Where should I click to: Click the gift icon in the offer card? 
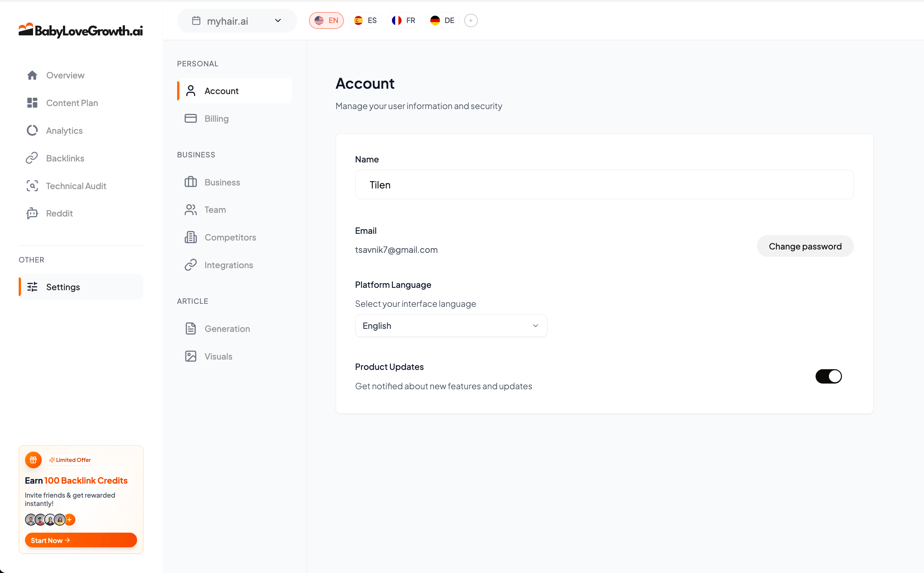pyautogui.click(x=33, y=460)
